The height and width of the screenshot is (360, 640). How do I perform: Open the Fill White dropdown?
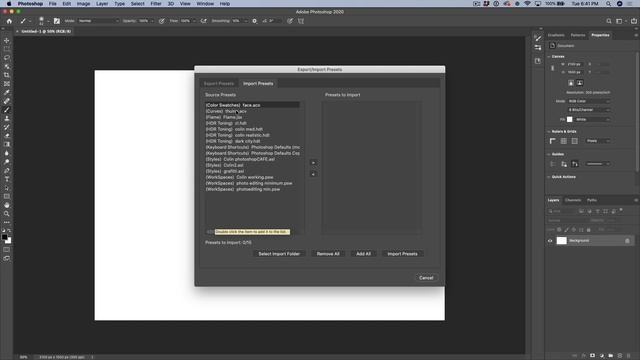tap(593, 120)
